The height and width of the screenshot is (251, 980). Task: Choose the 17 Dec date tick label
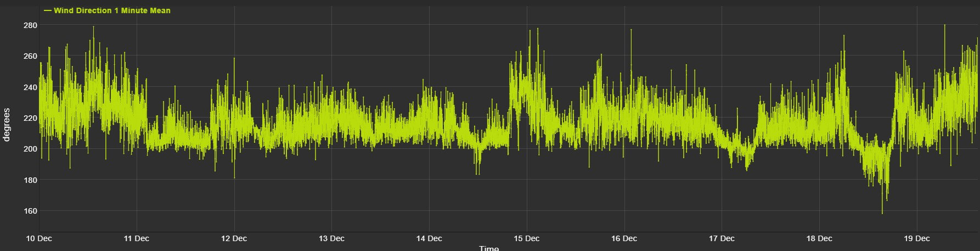click(x=722, y=238)
